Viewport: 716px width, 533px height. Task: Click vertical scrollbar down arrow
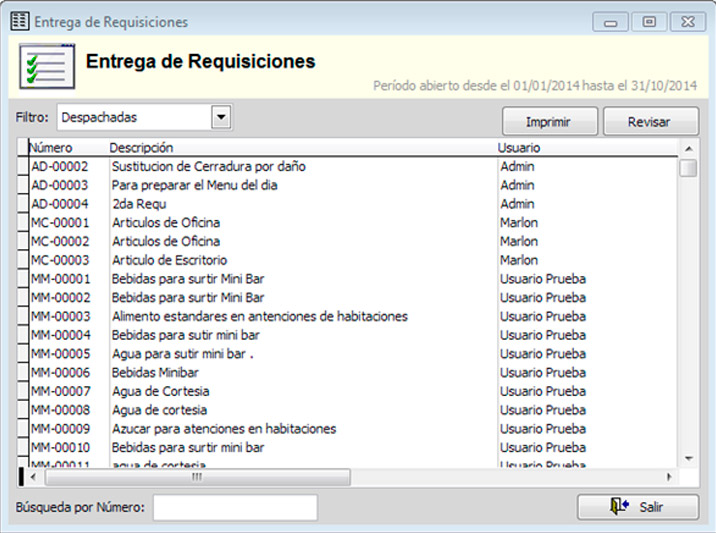(688, 458)
